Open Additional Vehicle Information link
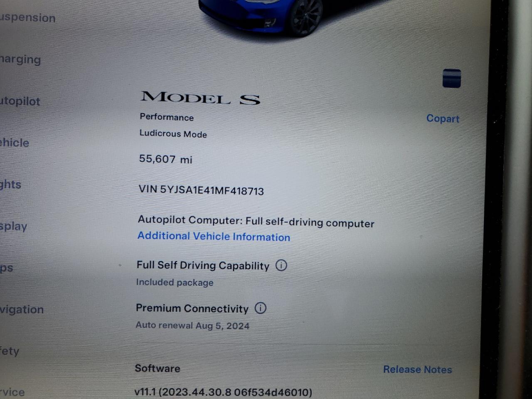 [214, 236]
